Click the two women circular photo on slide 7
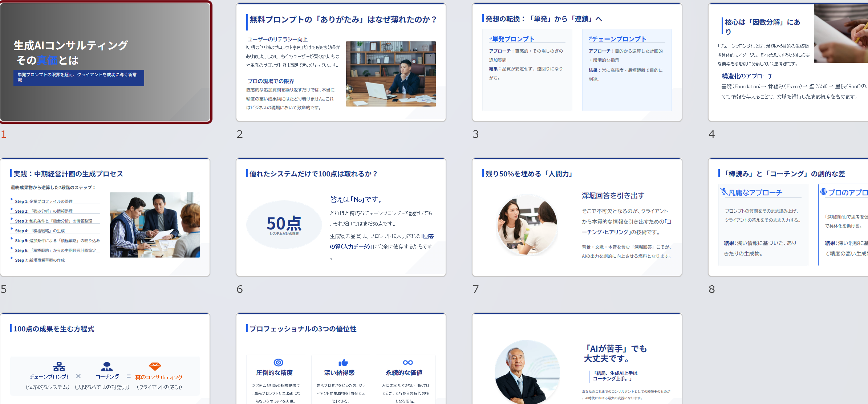 tap(527, 225)
